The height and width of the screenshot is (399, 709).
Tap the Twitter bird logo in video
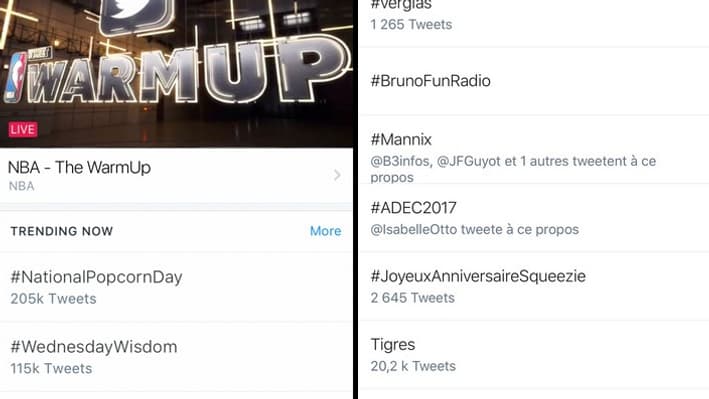[x=137, y=15]
